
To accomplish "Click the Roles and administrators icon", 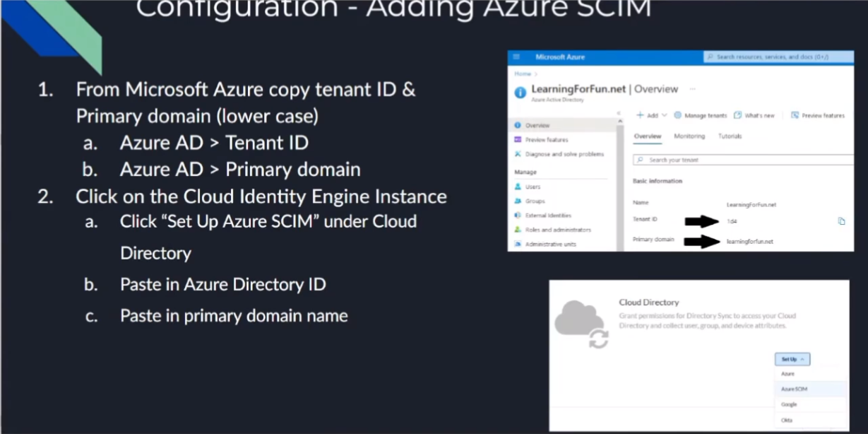I will tap(518, 230).
